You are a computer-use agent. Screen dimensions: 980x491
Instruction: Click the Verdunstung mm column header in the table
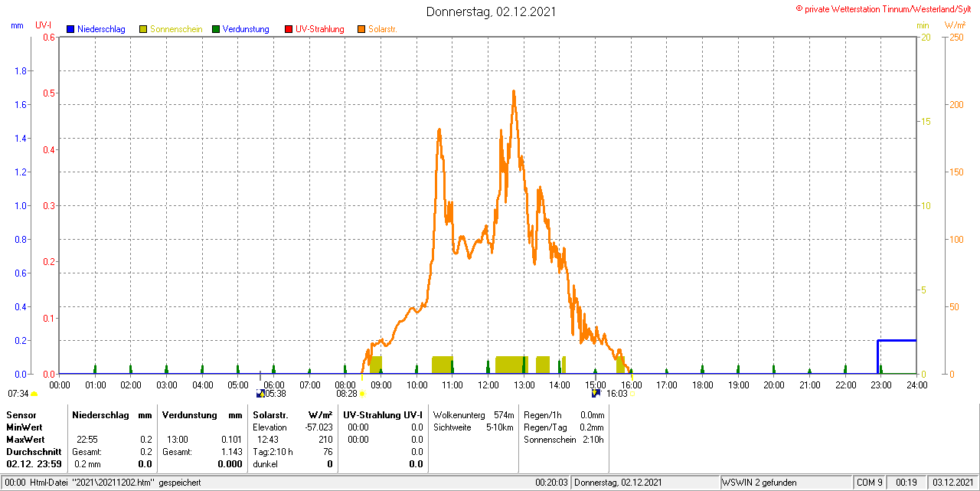click(x=202, y=414)
